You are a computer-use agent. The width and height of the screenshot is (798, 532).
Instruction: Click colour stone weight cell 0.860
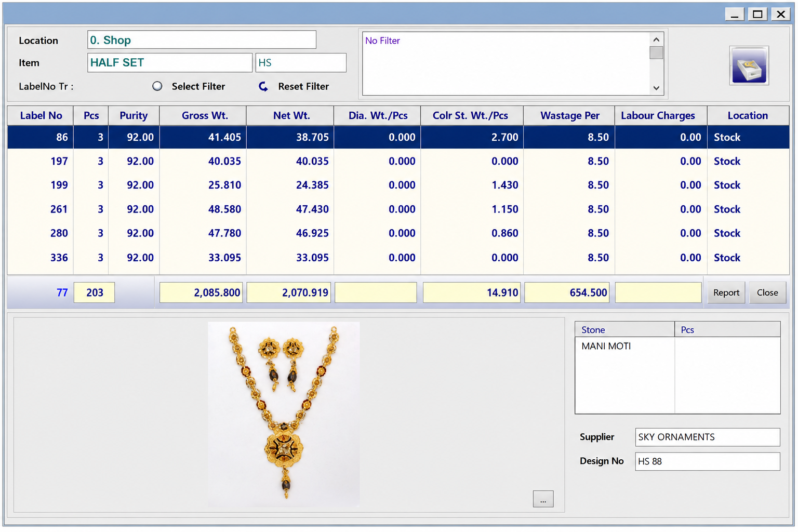(x=472, y=233)
